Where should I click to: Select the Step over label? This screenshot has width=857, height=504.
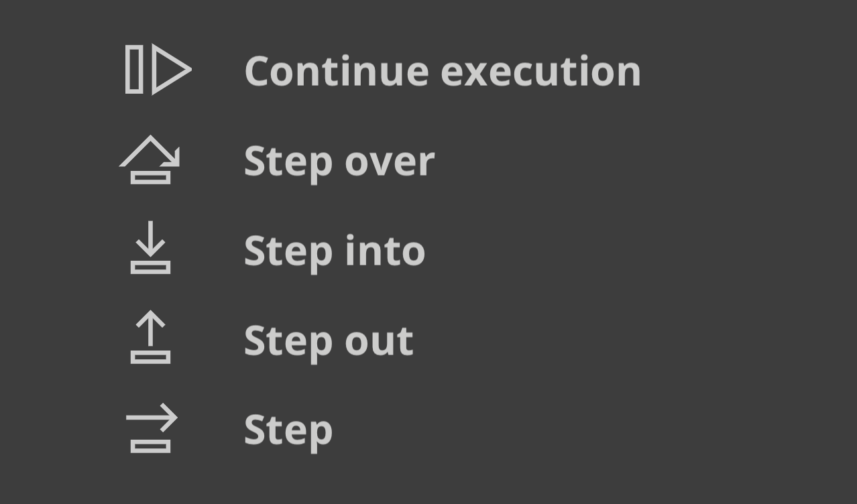[339, 162]
